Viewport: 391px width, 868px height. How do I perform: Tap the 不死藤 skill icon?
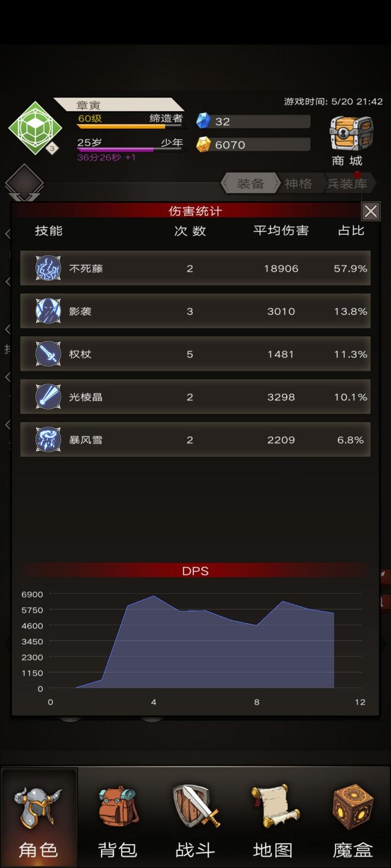48,268
